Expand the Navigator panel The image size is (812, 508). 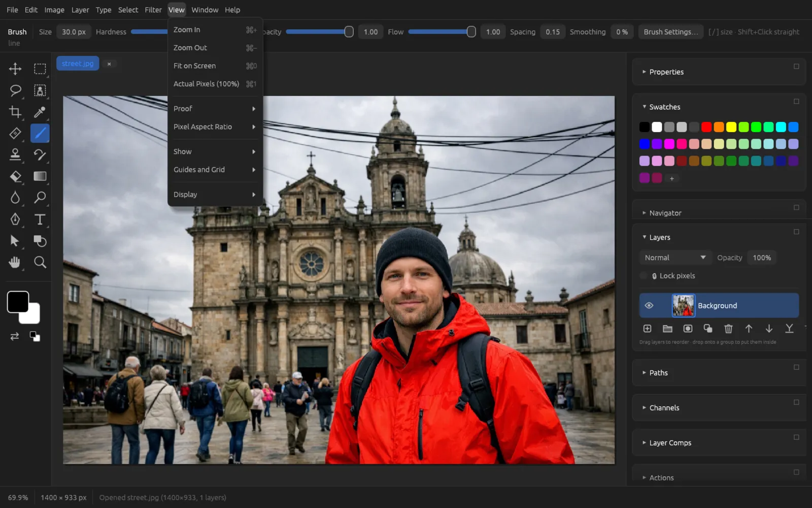tap(644, 213)
